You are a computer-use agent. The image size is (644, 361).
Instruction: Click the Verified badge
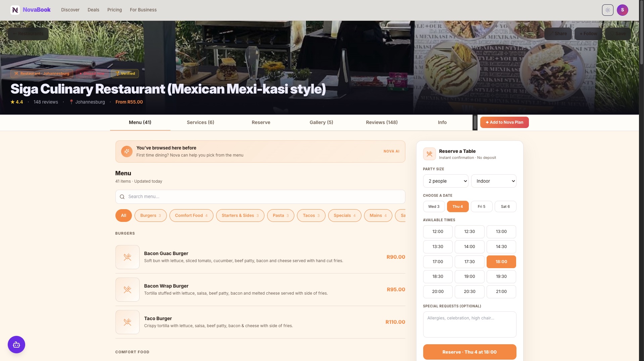(x=125, y=73)
